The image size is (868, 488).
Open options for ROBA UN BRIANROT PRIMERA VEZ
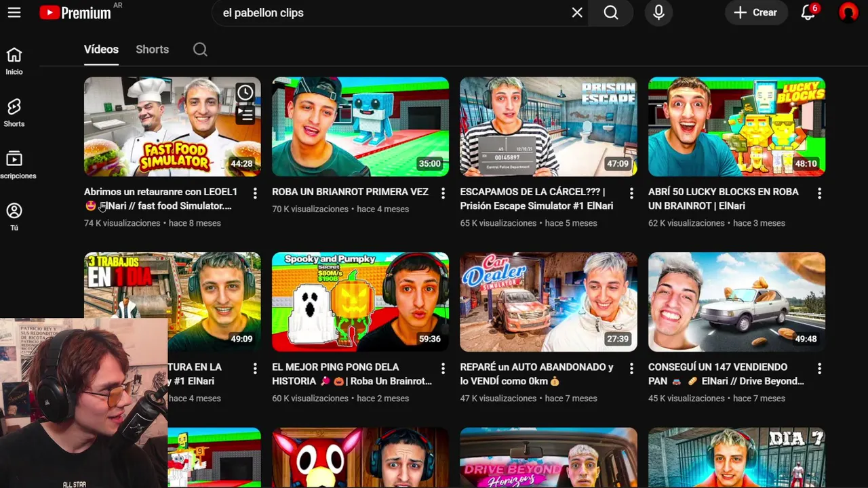pos(443,193)
